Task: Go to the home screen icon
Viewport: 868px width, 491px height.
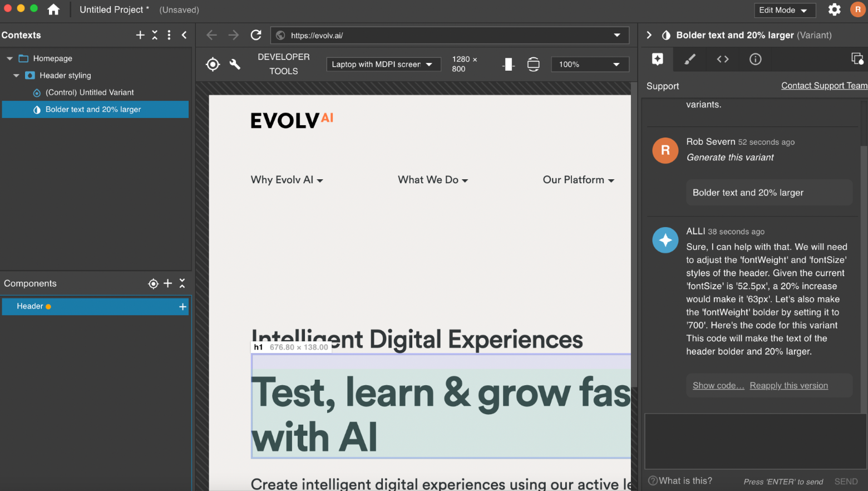Action: tap(53, 9)
